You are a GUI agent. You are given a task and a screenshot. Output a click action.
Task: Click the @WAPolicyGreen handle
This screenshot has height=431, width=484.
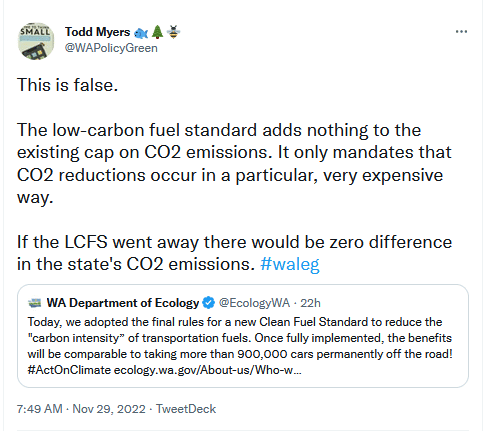111,48
